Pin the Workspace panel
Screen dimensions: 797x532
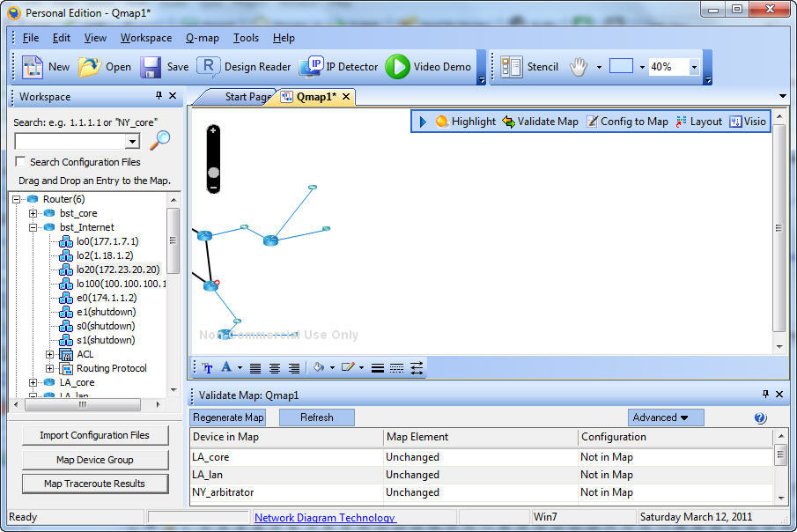158,96
